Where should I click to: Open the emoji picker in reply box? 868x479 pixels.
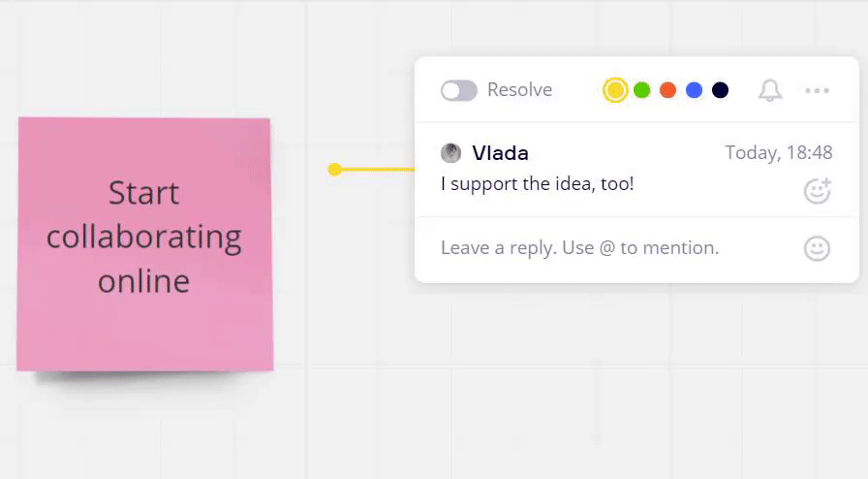point(817,249)
